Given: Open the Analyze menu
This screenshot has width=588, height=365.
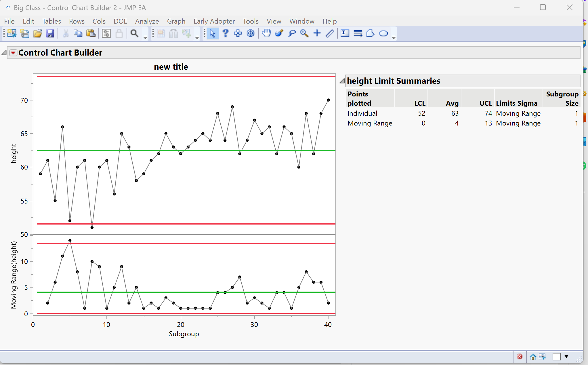Looking at the screenshot, I should 147,21.
